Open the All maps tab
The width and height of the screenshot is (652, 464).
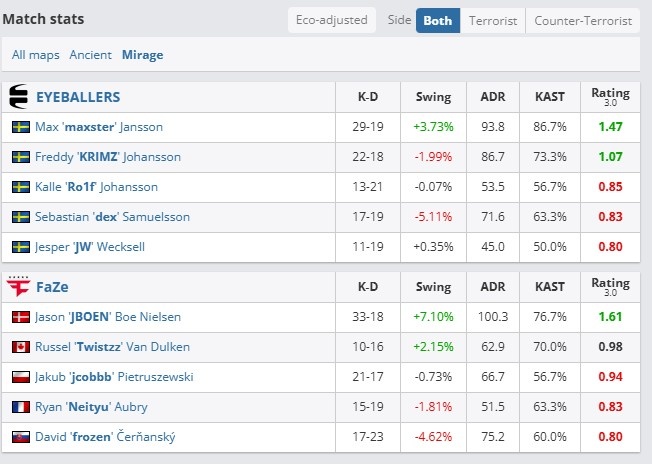[x=36, y=55]
